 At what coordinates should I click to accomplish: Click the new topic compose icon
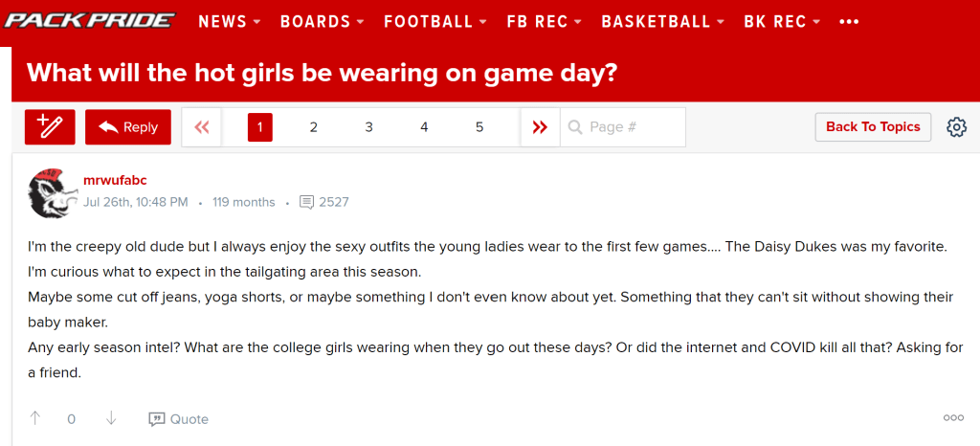tap(50, 127)
